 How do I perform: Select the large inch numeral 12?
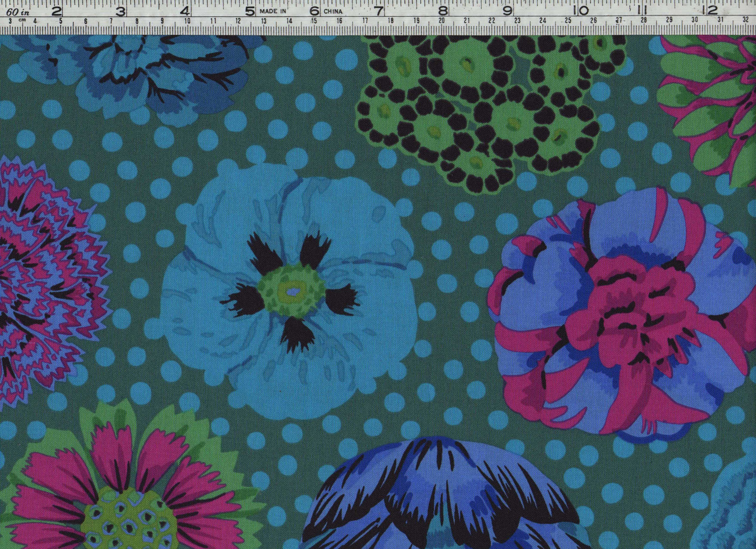pos(710,10)
